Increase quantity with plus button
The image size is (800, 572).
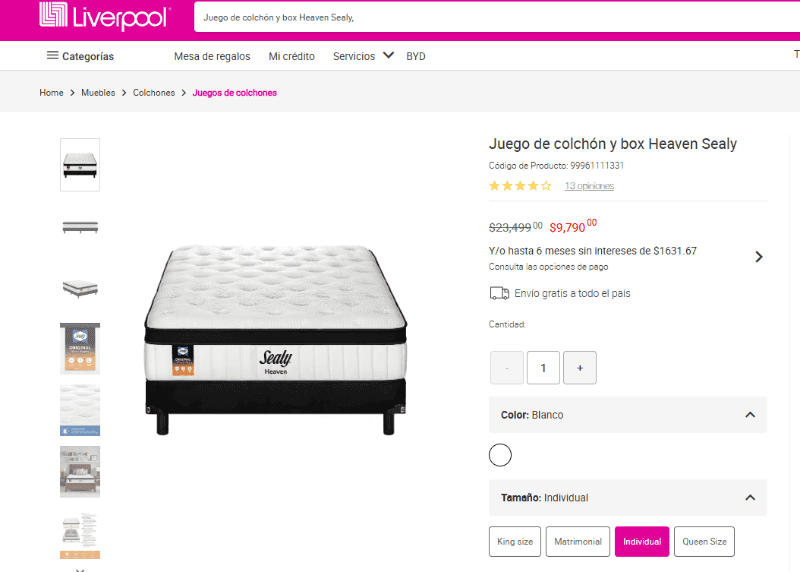pyautogui.click(x=580, y=368)
